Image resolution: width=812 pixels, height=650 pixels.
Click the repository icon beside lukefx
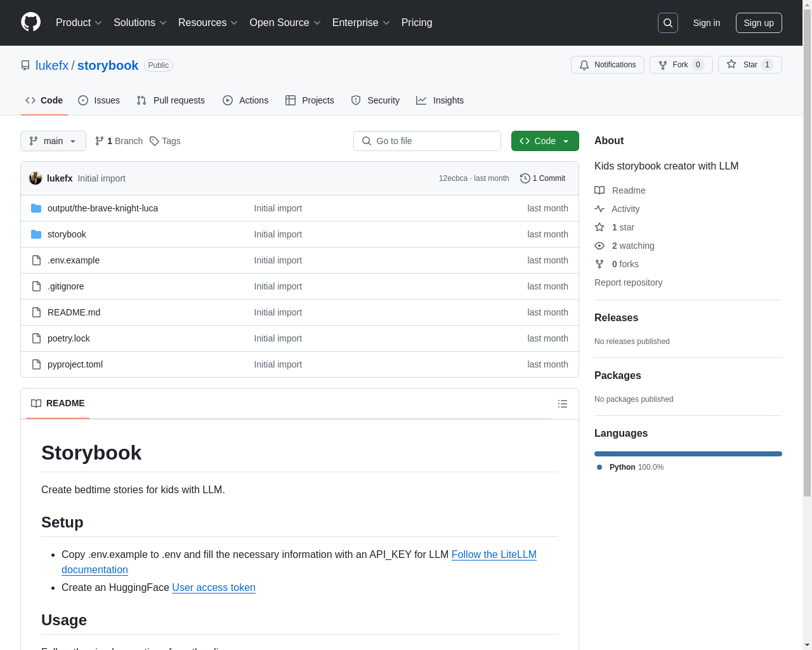tap(25, 65)
